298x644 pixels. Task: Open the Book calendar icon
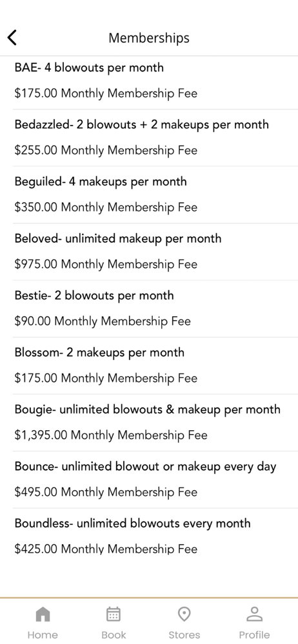pyautogui.click(x=114, y=614)
